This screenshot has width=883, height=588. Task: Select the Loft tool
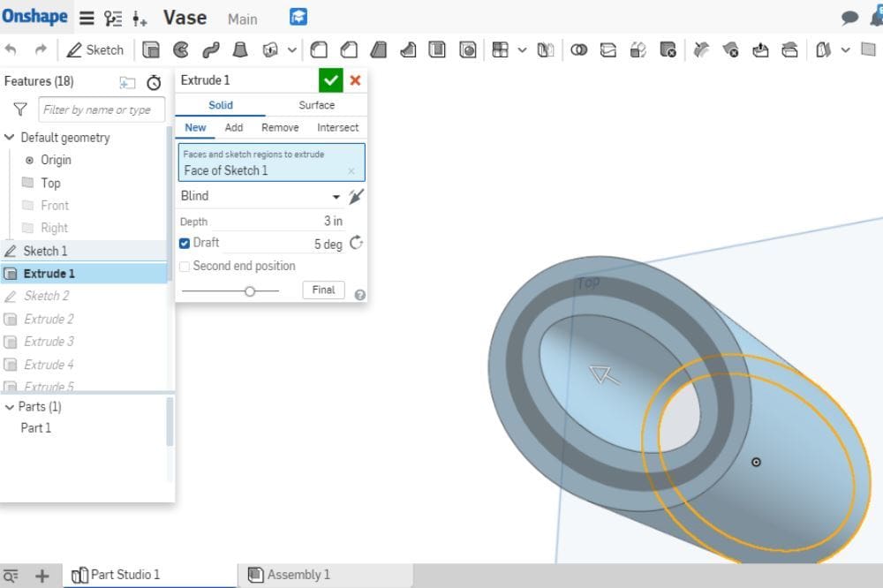[240, 50]
